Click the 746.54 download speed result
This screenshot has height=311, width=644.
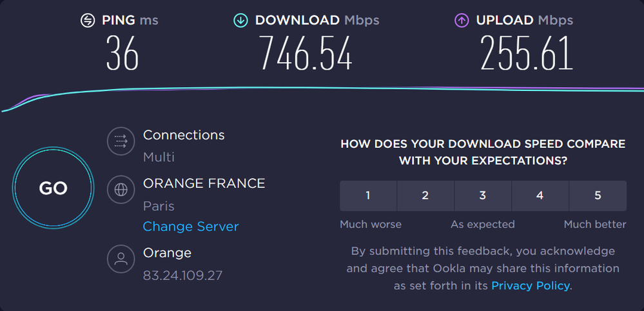pos(306,53)
